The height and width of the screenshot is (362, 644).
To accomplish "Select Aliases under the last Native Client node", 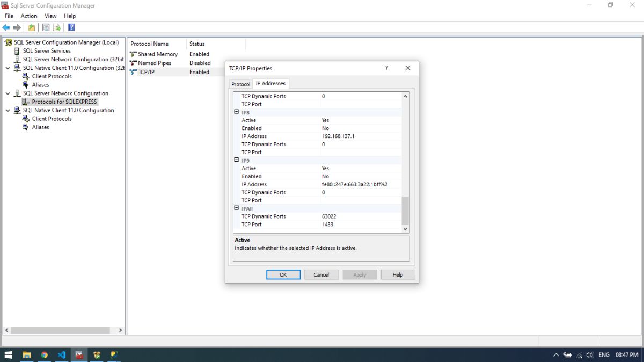I will tap(40, 127).
